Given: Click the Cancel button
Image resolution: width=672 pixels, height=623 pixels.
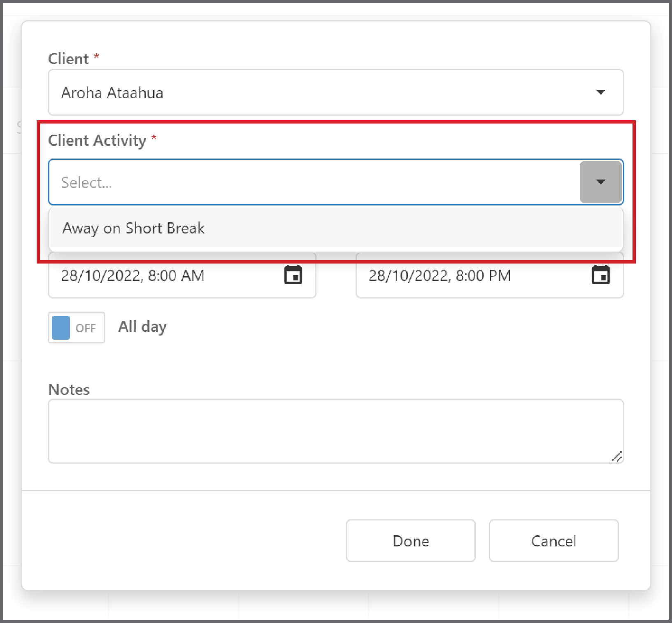Looking at the screenshot, I should (x=553, y=541).
